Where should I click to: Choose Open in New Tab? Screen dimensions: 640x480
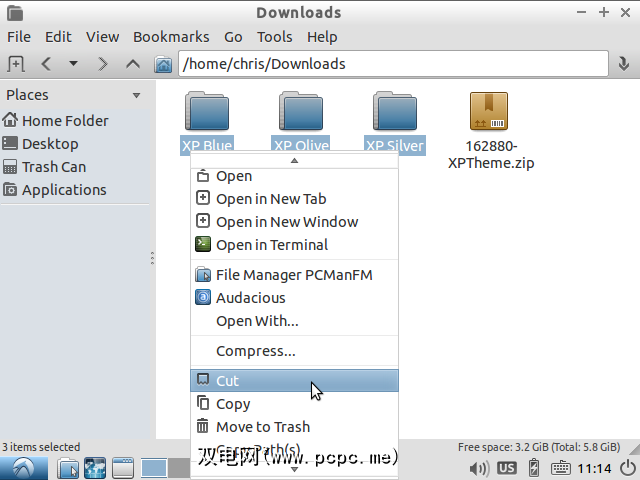[294, 199]
